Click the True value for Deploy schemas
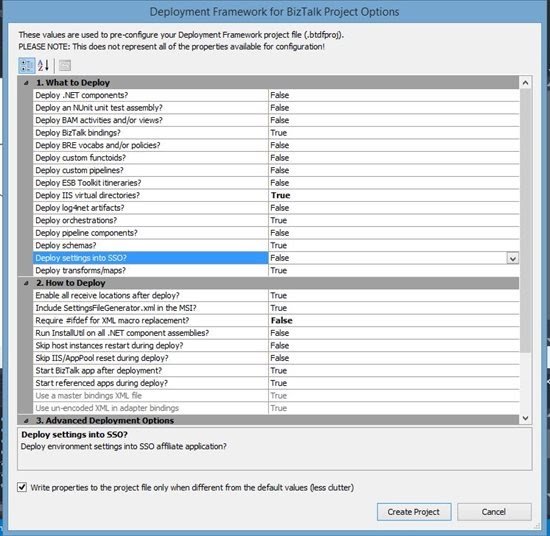This screenshot has width=550, height=536. click(x=279, y=246)
